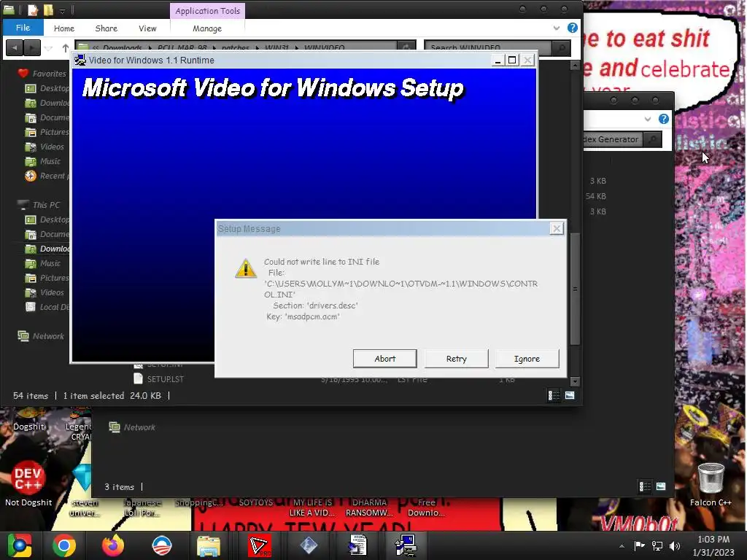The image size is (747, 560).
Task: Expand ribbon chevron in second Explorer window
Action: [x=647, y=119]
